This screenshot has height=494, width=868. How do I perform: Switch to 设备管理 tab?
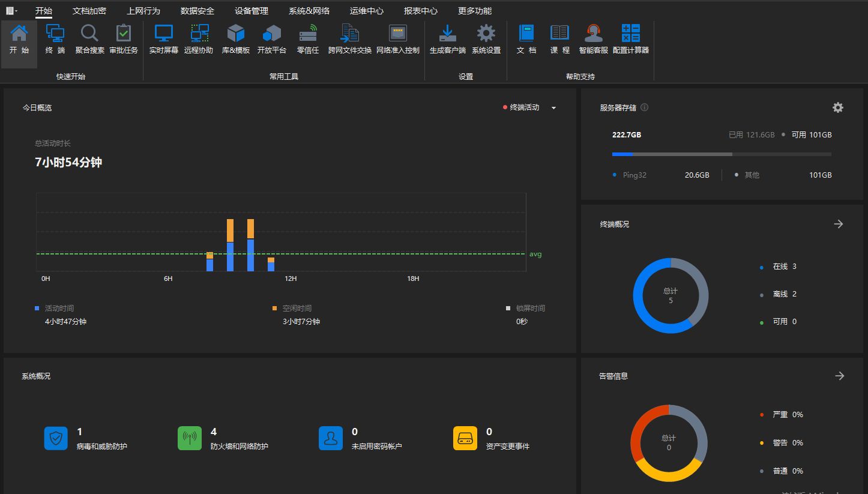pos(252,11)
